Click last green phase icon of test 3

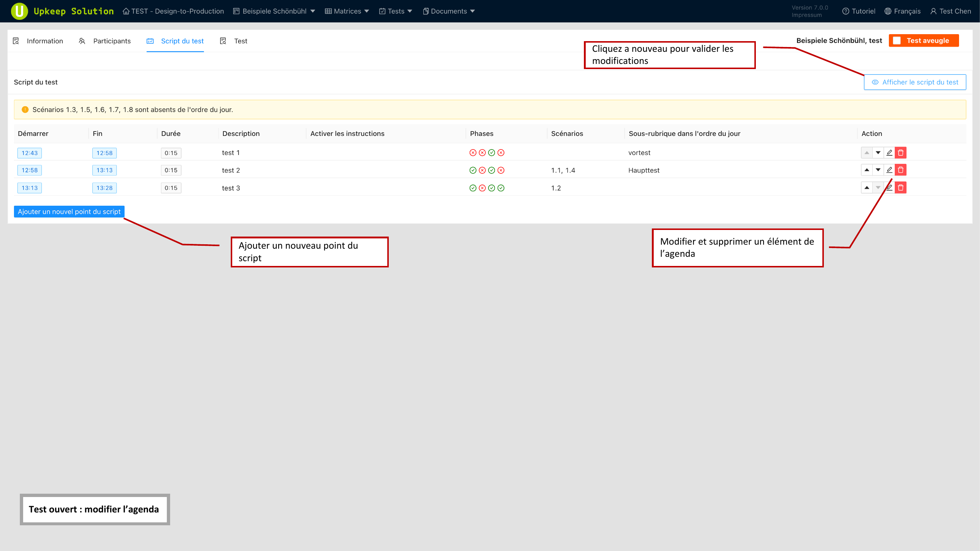[501, 188]
